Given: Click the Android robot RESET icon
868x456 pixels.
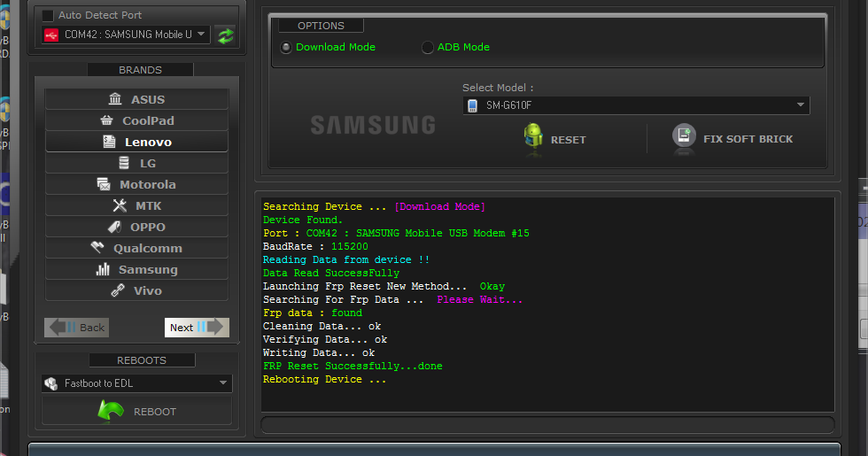Looking at the screenshot, I should 533,137.
